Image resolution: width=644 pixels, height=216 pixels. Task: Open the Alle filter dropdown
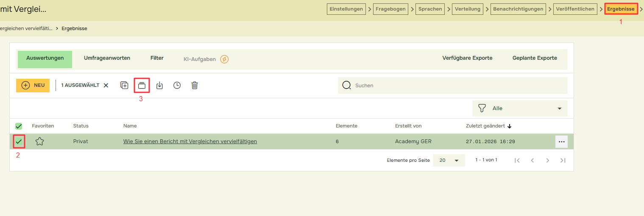point(520,108)
